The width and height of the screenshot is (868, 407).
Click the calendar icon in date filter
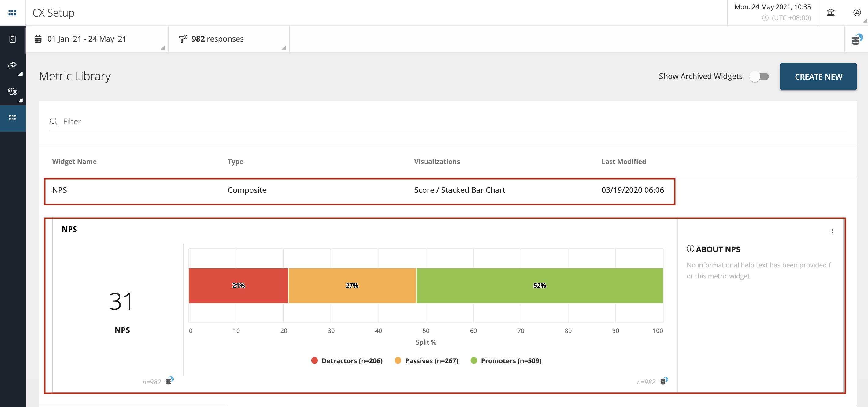click(38, 39)
